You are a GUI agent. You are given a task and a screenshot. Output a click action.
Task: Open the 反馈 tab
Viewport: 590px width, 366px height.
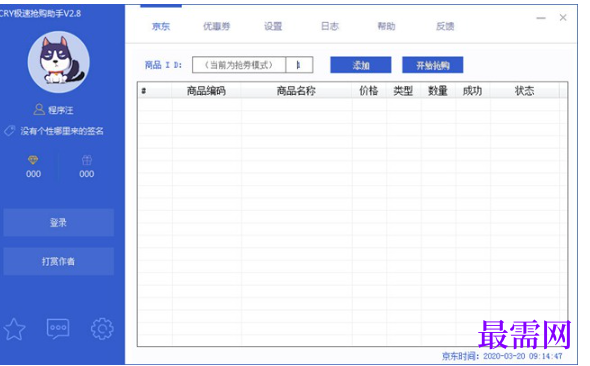coord(445,26)
